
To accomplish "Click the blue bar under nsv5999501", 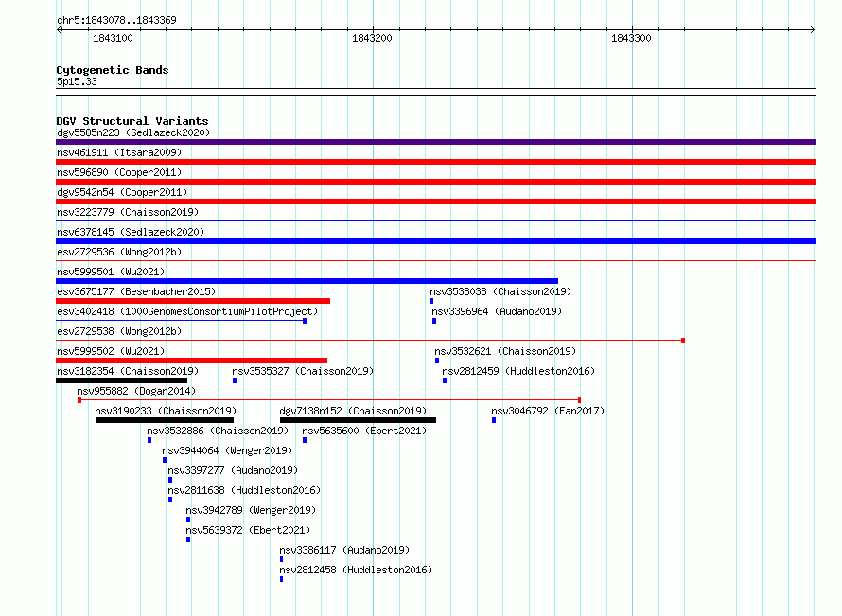I will 307,281.
